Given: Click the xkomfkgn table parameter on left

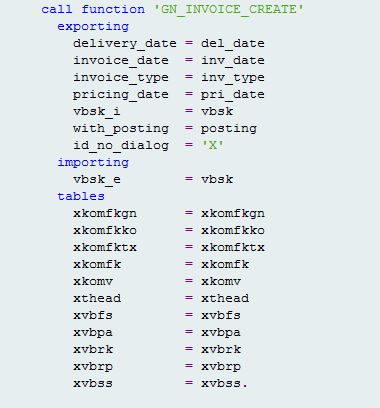Looking at the screenshot, I should pos(105,214).
